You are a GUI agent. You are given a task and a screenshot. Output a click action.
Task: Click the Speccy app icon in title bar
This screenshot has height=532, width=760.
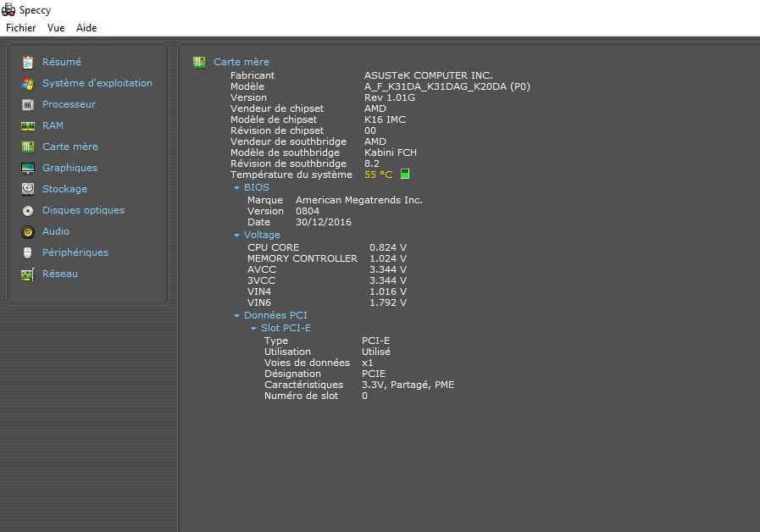[x=8, y=9]
